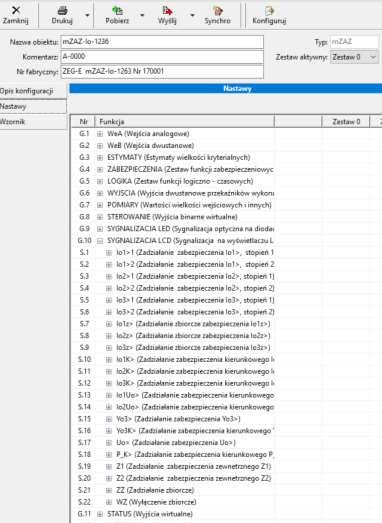Screen dimensions: 382x523
Task: Click the Wyślij send icon
Action: [x=167, y=10]
